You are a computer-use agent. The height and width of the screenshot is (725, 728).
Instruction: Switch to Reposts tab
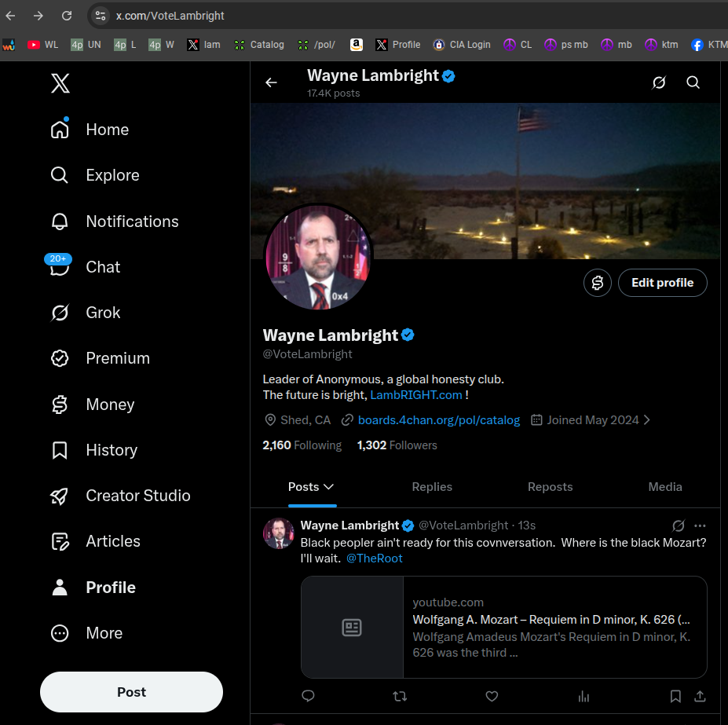[x=551, y=487]
